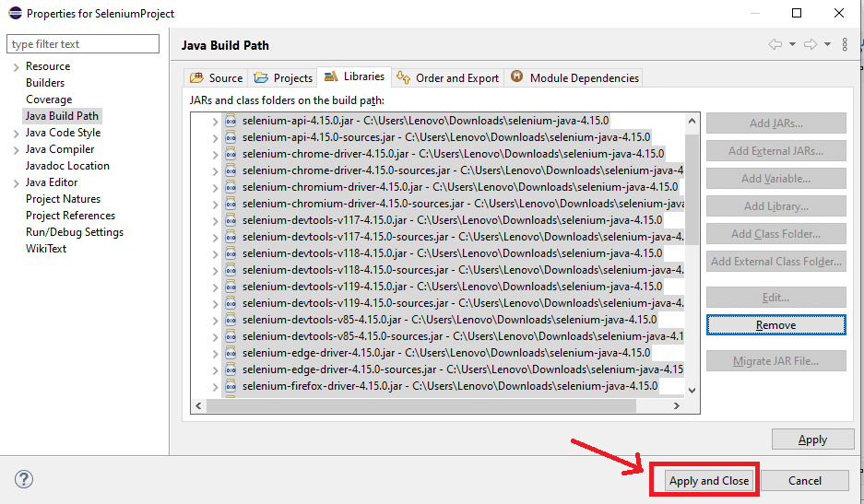Screen dimensions: 864x504
Task: Click jar icon of selenium-api-4.15.0.jar
Action: (x=231, y=121)
